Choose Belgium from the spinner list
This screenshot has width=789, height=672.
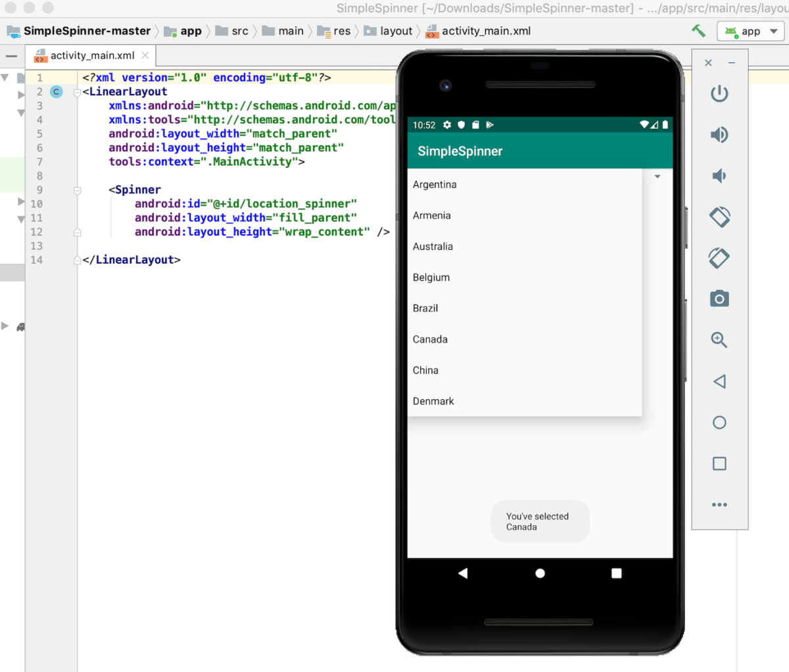click(431, 277)
